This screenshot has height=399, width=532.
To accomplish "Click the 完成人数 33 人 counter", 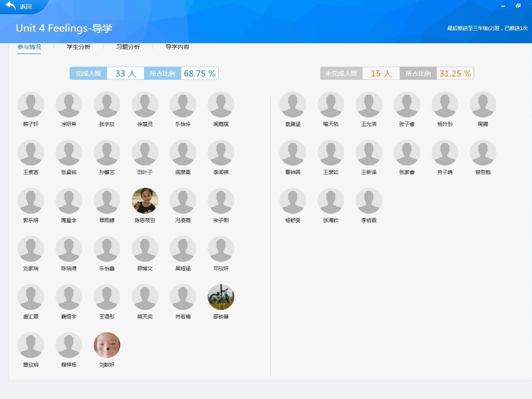I will tap(126, 73).
